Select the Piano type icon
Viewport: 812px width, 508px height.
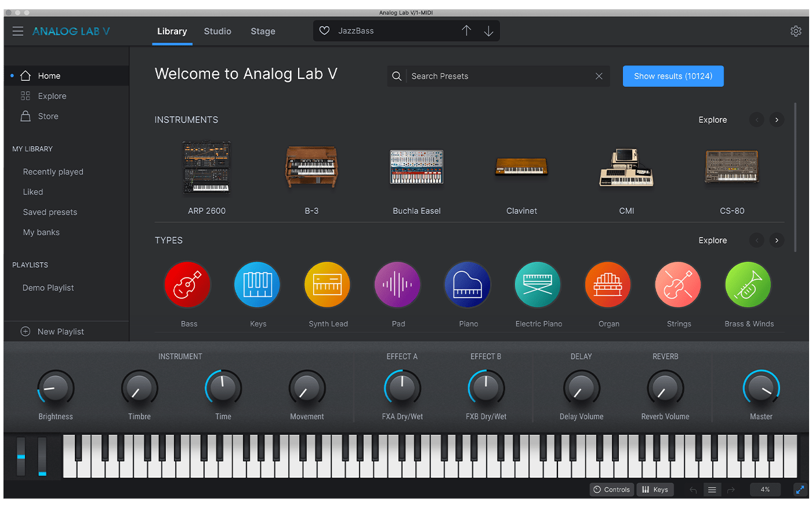pos(468,285)
